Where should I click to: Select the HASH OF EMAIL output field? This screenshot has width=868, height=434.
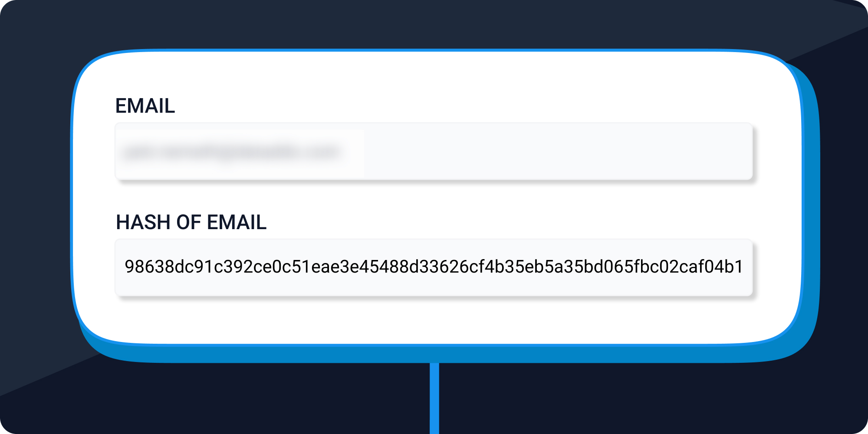point(434,267)
